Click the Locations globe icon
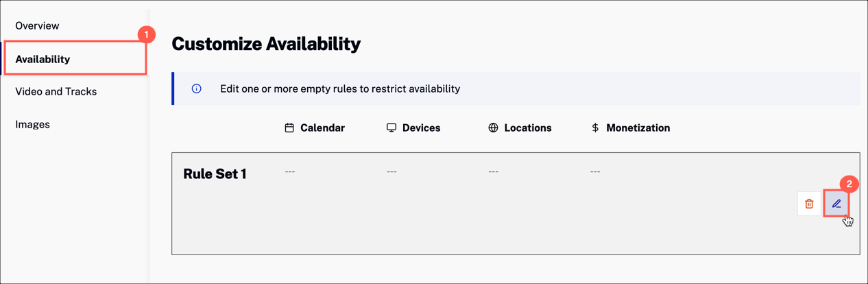 493,128
